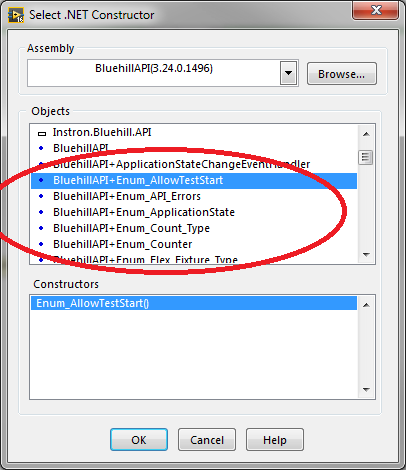Select the Enum_AllowTestStart() constructor
Screen dimensions: 406x470
coord(194,303)
